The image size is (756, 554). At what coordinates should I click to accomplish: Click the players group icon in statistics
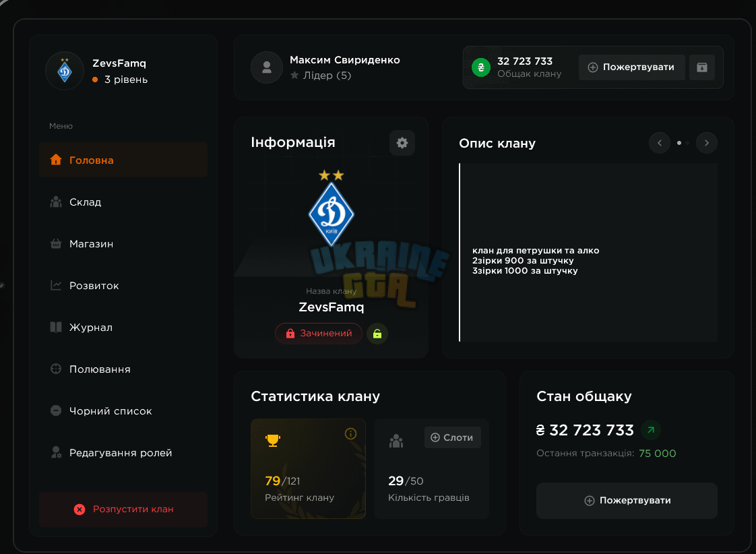[x=396, y=441]
